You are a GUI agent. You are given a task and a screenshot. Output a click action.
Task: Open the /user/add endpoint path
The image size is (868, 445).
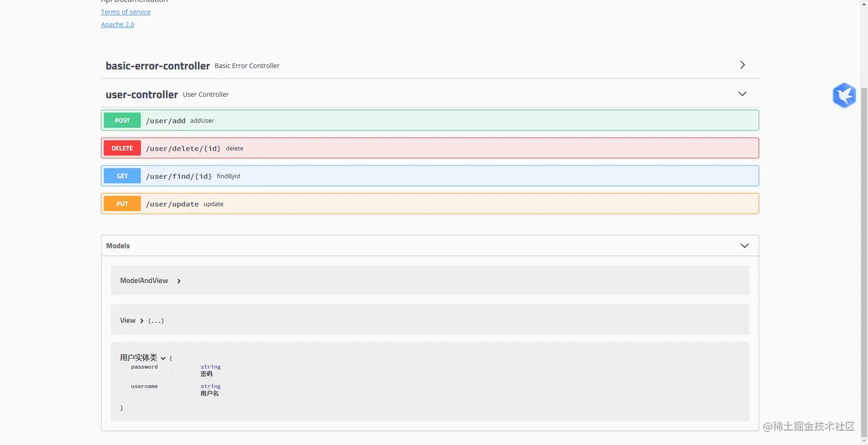pyautogui.click(x=166, y=120)
